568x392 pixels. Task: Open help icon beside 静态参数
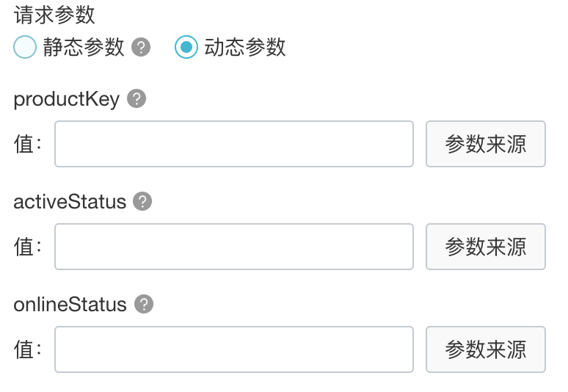click(141, 48)
